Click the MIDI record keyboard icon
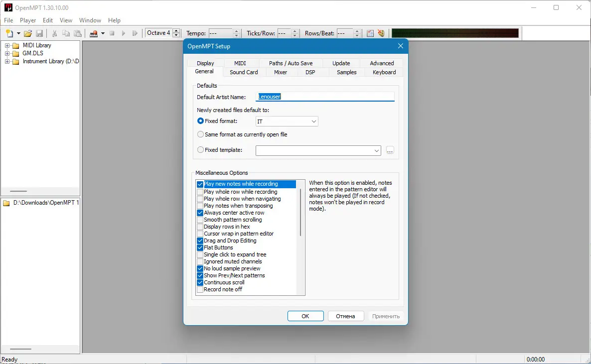 click(x=94, y=33)
